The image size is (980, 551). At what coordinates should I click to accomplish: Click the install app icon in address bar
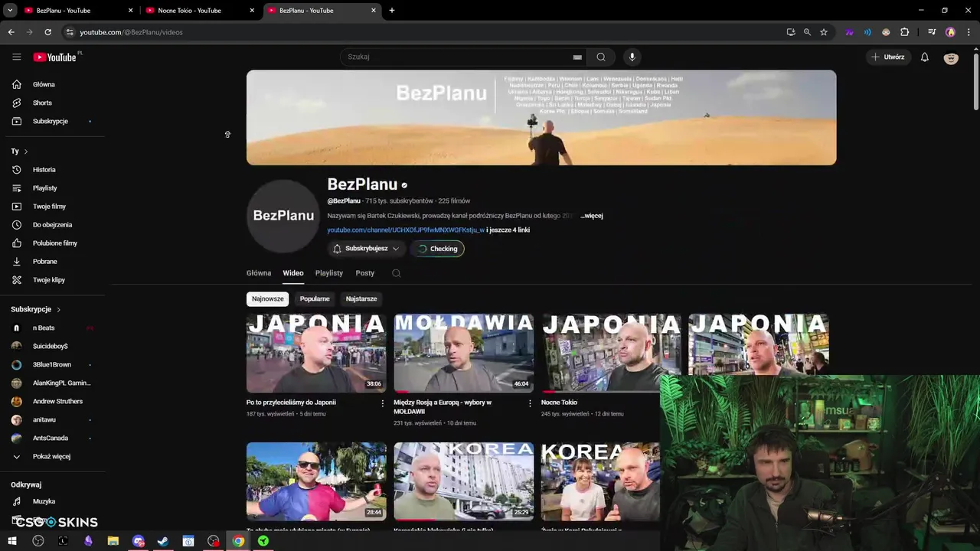point(791,32)
